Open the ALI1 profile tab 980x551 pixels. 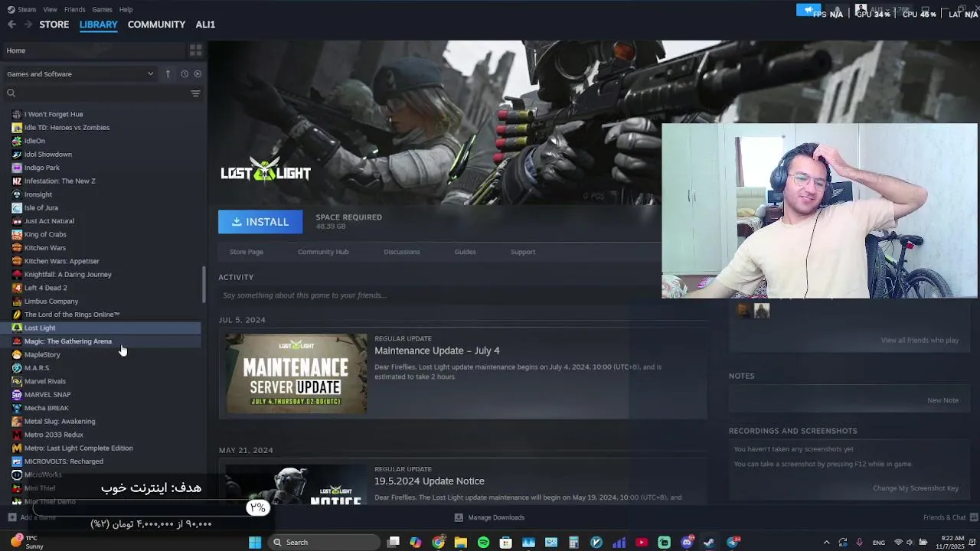[x=205, y=24]
